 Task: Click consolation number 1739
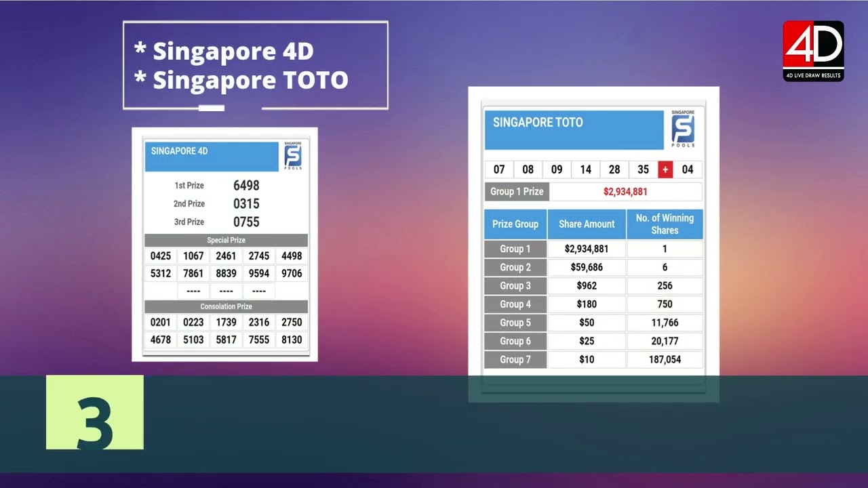click(x=226, y=323)
